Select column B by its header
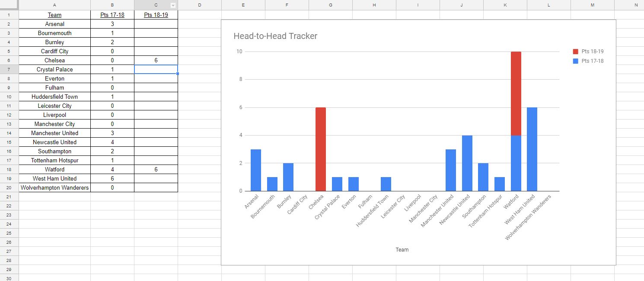The height and width of the screenshot is (281, 644). pos(112,5)
